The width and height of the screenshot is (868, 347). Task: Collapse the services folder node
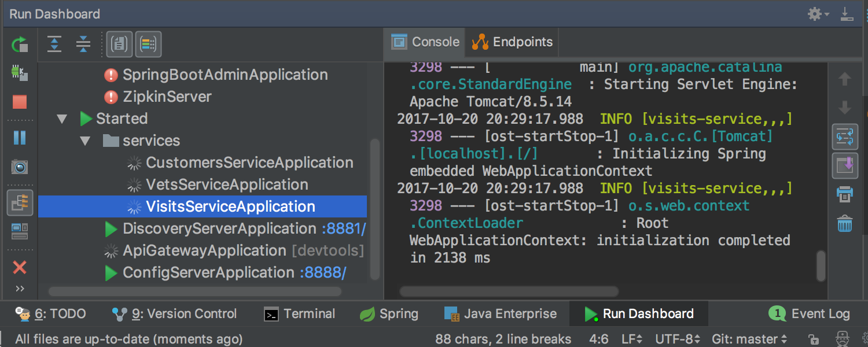click(x=85, y=141)
